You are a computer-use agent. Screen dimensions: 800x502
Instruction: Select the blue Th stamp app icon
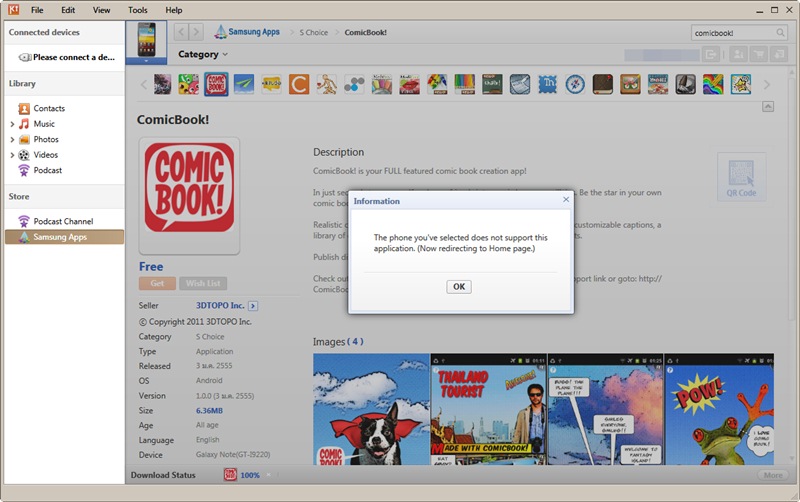point(547,84)
